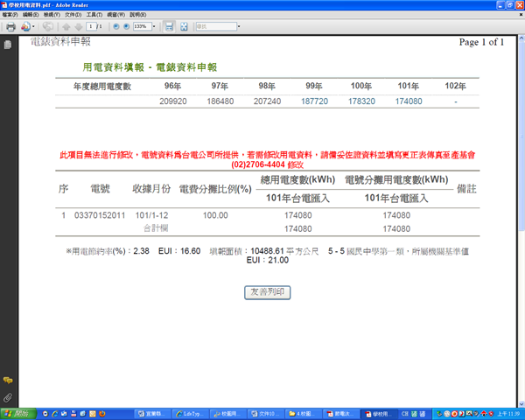Click the CH language bar indicator

[x=405, y=414]
